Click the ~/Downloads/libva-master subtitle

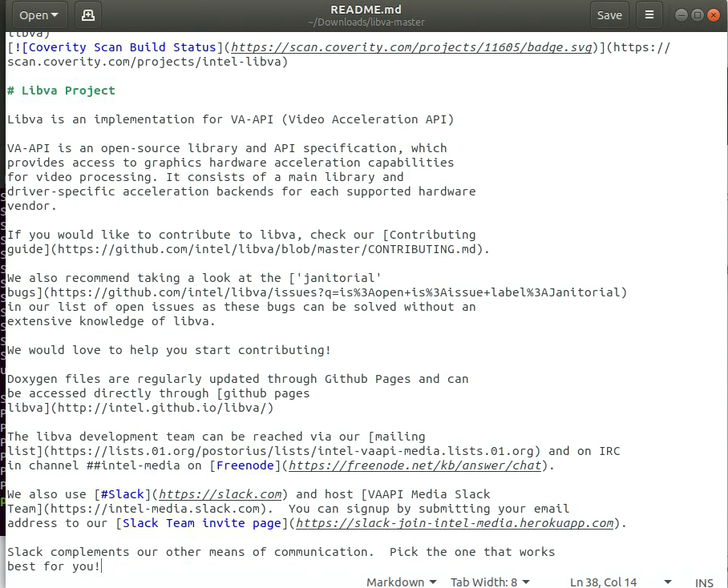[x=366, y=22]
